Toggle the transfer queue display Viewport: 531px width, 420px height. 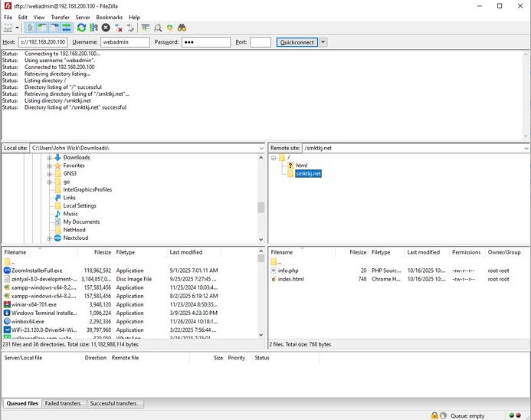pos(67,28)
